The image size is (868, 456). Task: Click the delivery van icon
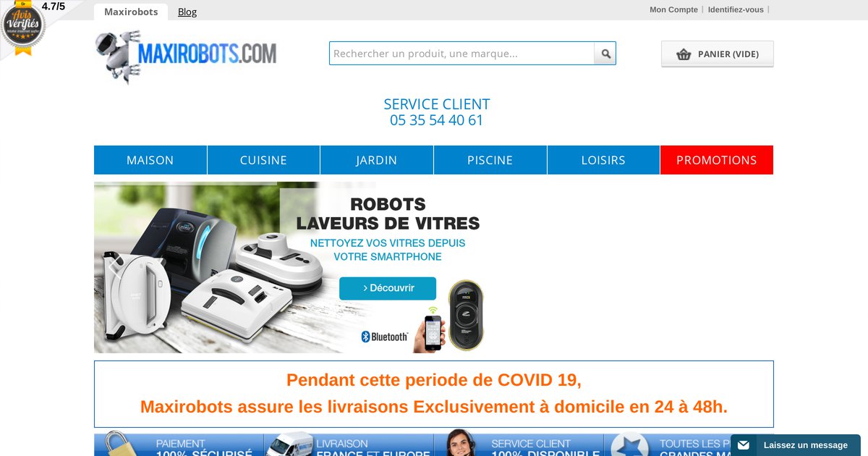pyautogui.click(x=288, y=446)
